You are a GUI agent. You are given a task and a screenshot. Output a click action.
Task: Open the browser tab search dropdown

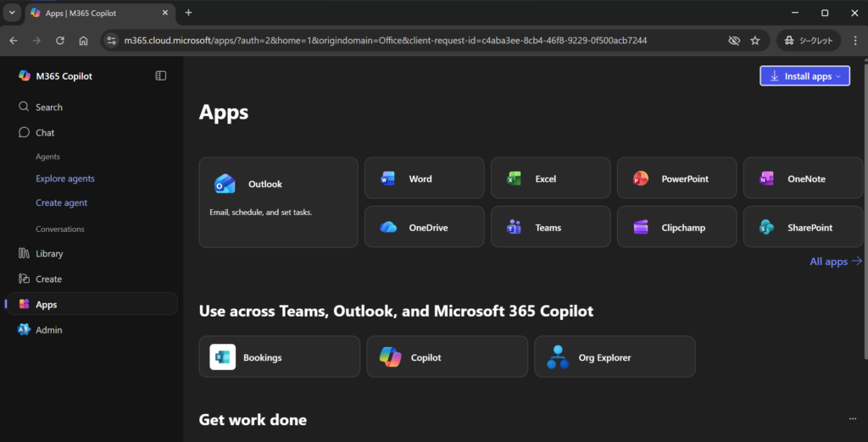click(x=12, y=13)
